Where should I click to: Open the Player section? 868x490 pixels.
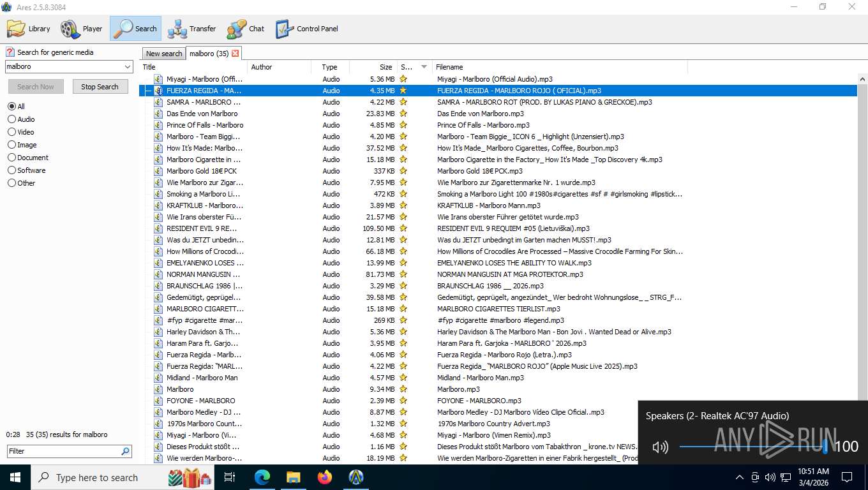[x=82, y=29]
